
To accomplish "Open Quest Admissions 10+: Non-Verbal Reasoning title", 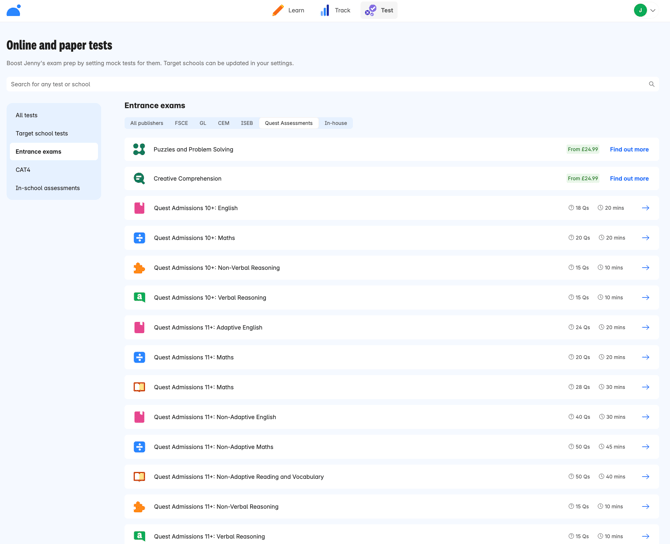I will pos(217,268).
